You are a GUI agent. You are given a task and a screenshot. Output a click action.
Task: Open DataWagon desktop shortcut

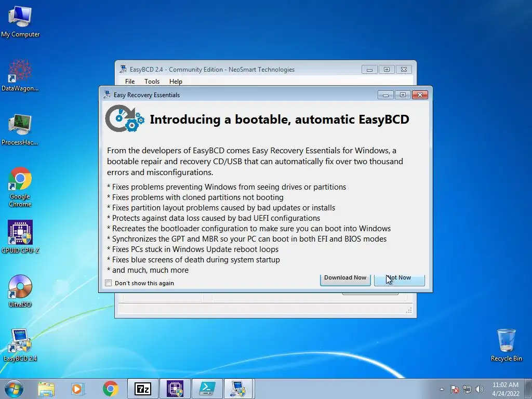[20, 75]
